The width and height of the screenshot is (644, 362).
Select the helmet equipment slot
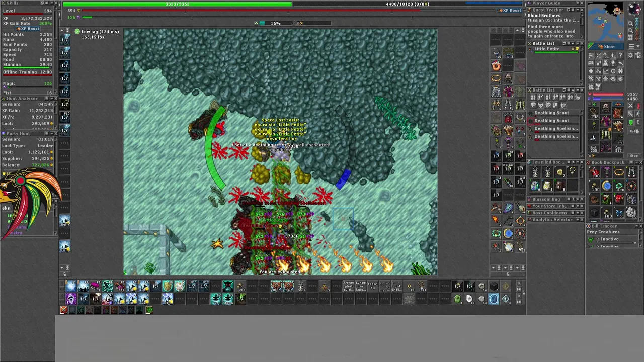click(606, 107)
